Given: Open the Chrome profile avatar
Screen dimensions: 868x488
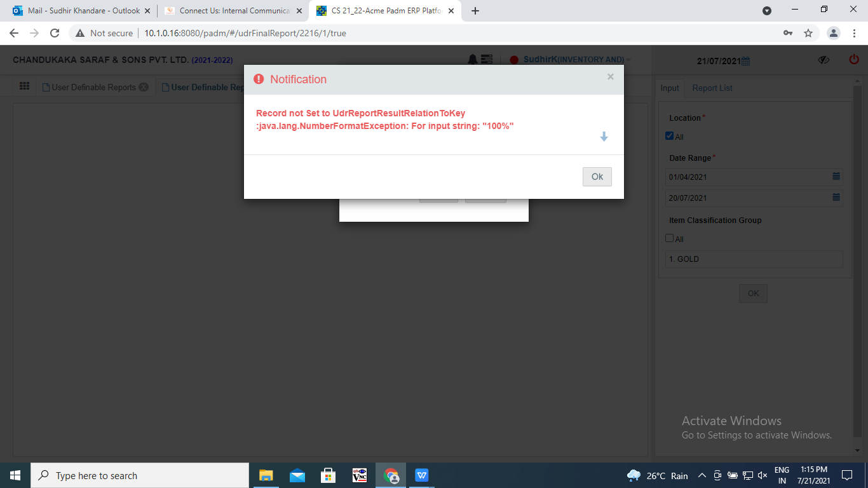Looking at the screenshot, I should click(834, 33).
